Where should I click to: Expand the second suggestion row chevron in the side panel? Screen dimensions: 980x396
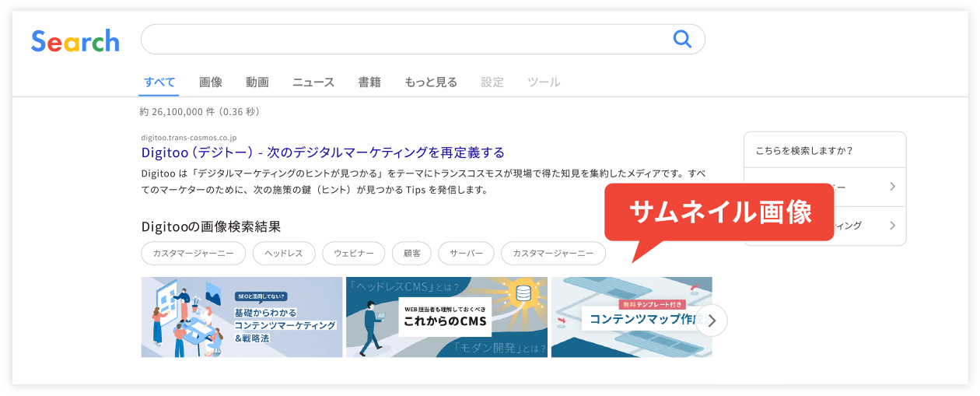point(893,226)
